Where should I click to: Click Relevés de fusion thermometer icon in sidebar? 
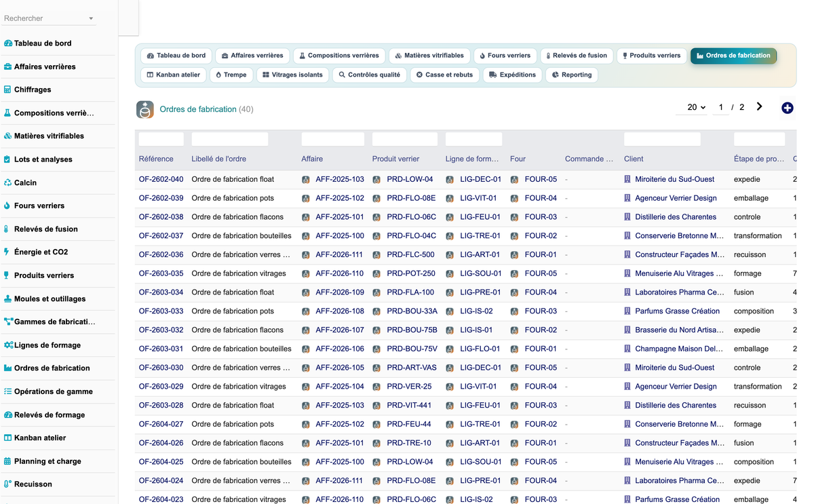pos(7,229)
